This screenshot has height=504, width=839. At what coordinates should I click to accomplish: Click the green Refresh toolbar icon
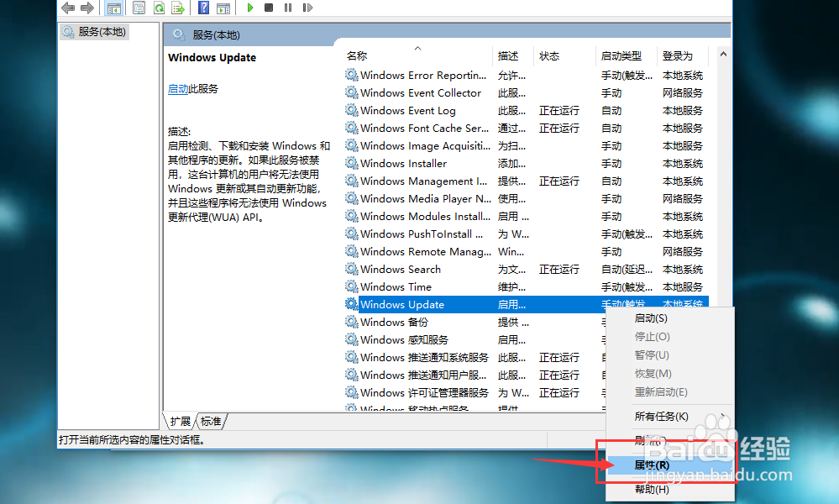coord(159,8)
